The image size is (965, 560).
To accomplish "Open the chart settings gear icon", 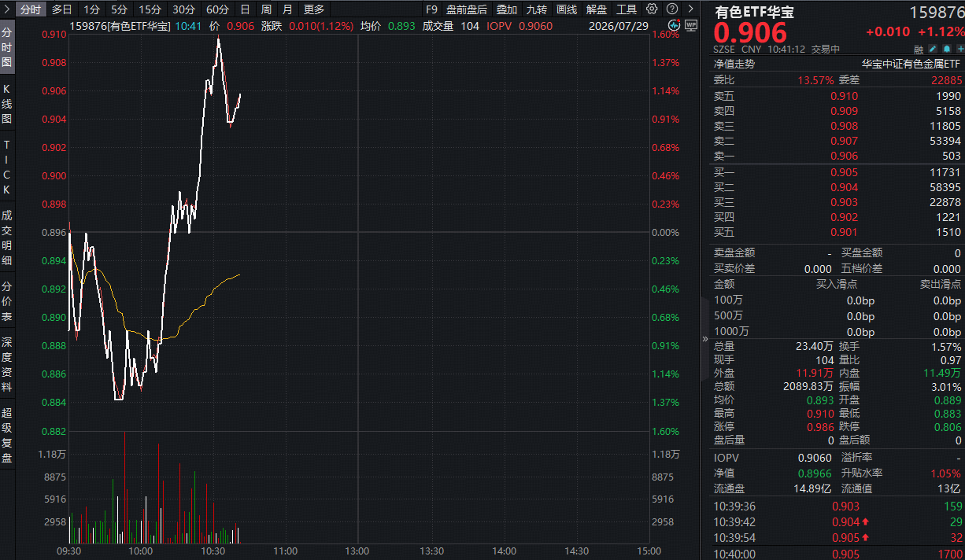I will (652, 9).
